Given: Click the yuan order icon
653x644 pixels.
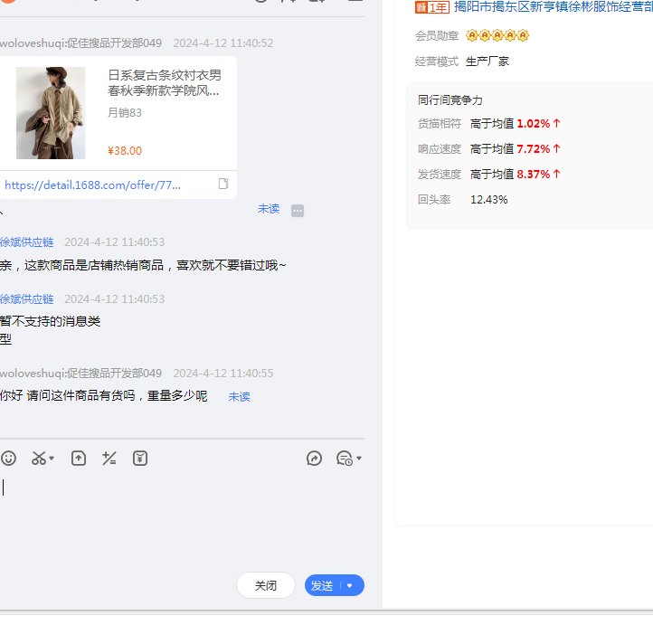Looking at the screenshot, I should tap(140, 459).
